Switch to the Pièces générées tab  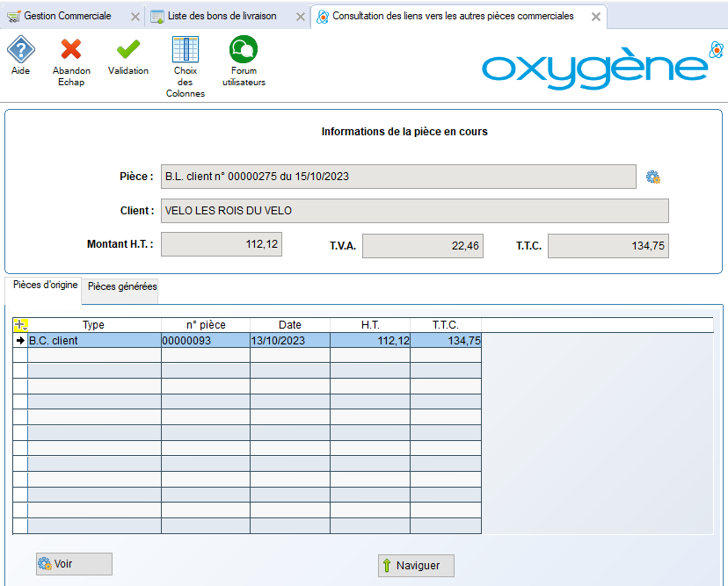tap(122, 286)
